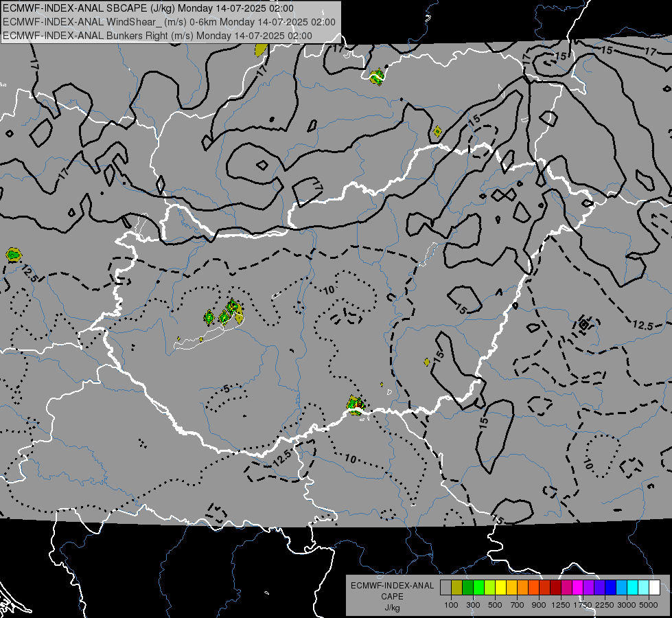Image resolution: width=672 pixels, height=618 pixels.
Task: Click the white swatch at legend end
Action: 654,587
